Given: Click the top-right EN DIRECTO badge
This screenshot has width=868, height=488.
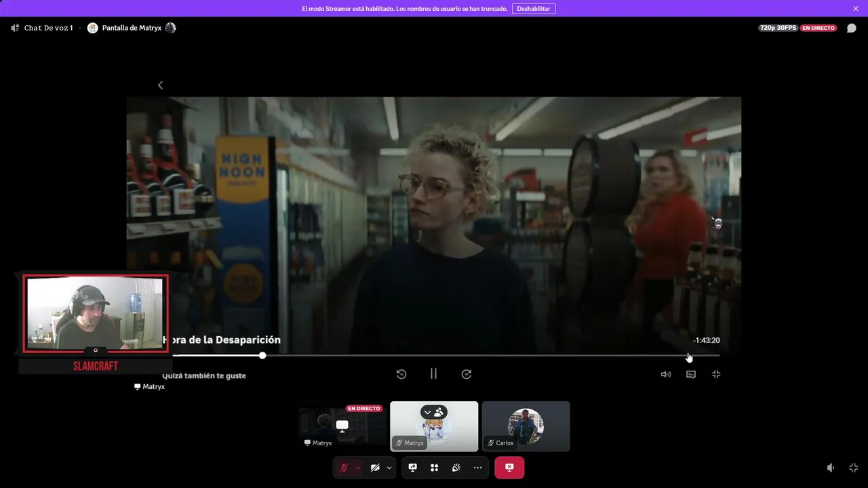Looking at the screenshot, I should pos(818,28).
